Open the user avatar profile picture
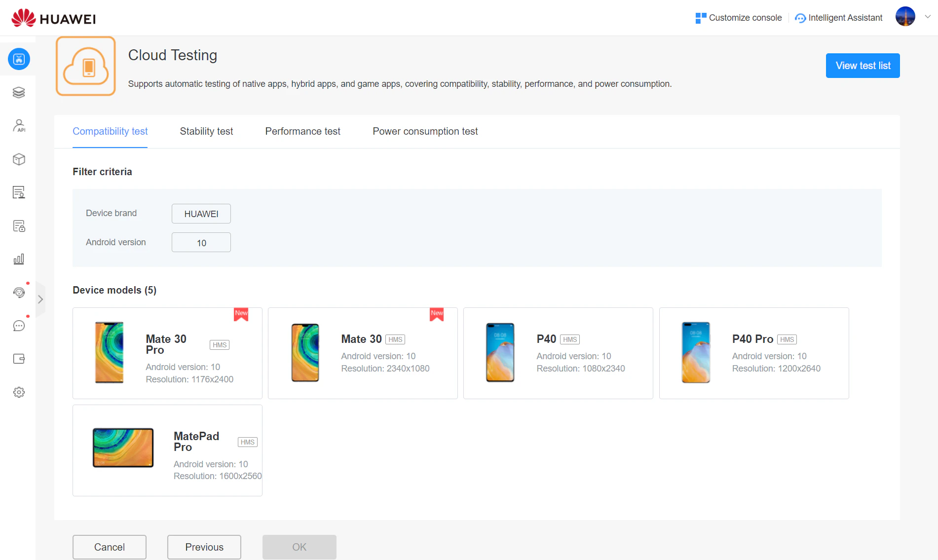 point(905,16)
